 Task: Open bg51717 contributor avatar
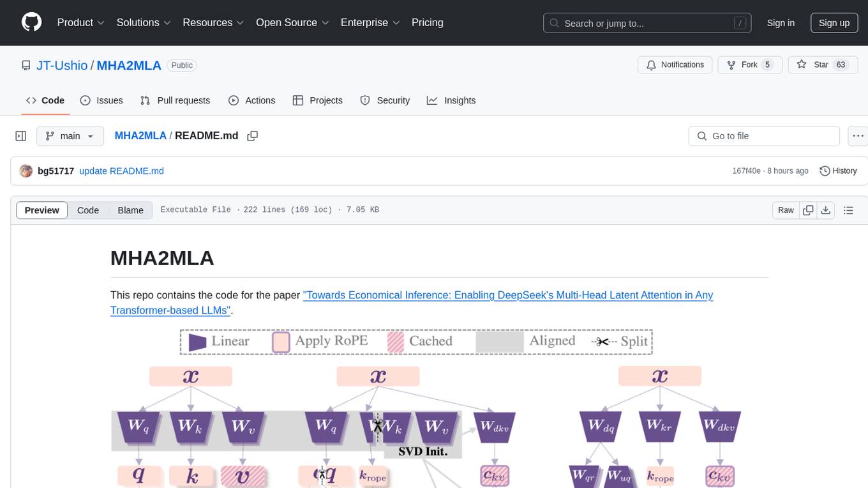coord(26,171)
